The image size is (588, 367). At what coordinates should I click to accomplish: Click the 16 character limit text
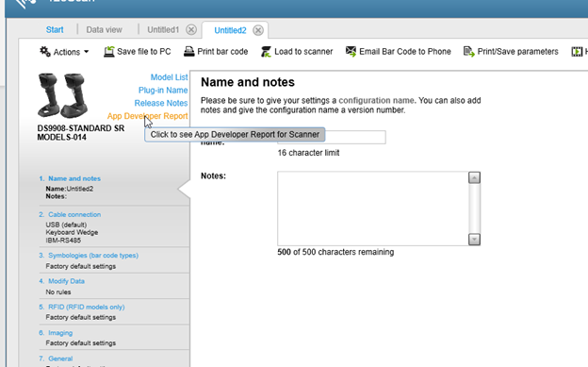pyautogui.click(x=308, y=153)
